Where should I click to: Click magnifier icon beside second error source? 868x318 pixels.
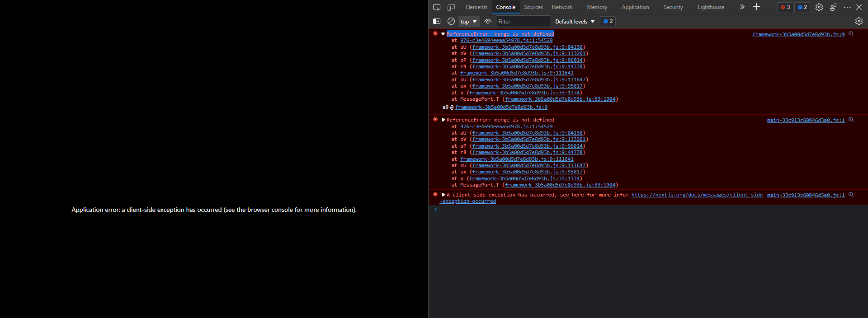coord(851,120)
